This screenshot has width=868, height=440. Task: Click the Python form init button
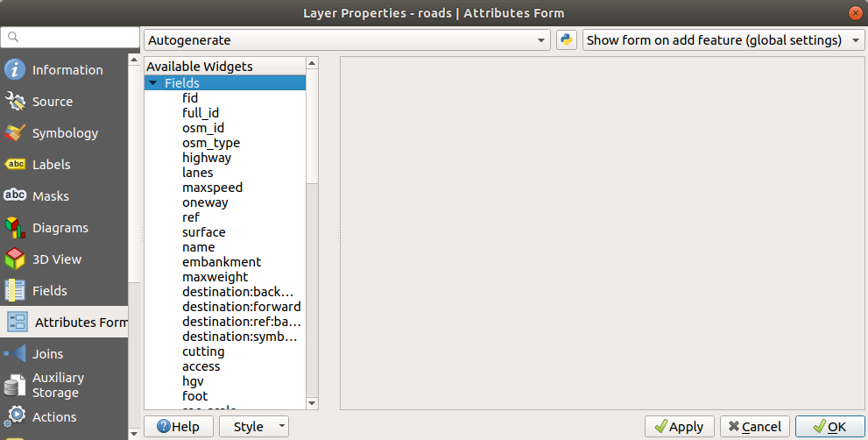[566, 40]
